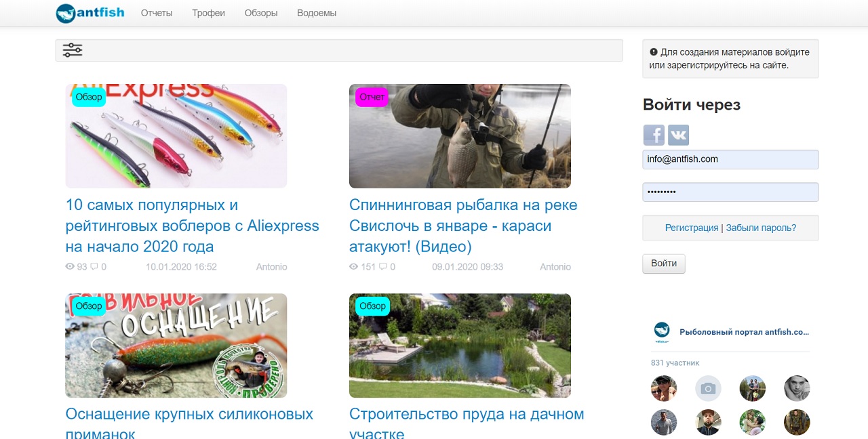868x439 pixels.
Task: Click the antfish logo icon
Action: pos(66,13)
